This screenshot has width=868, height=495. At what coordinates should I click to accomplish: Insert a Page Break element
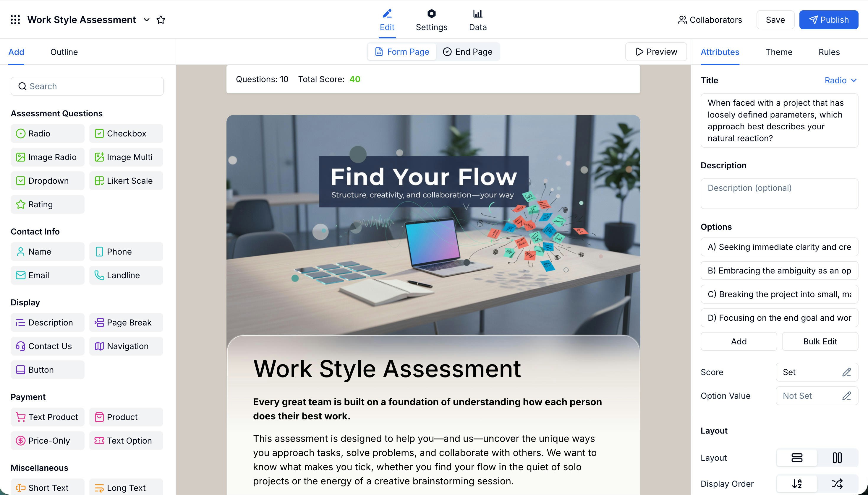point(126,322)
